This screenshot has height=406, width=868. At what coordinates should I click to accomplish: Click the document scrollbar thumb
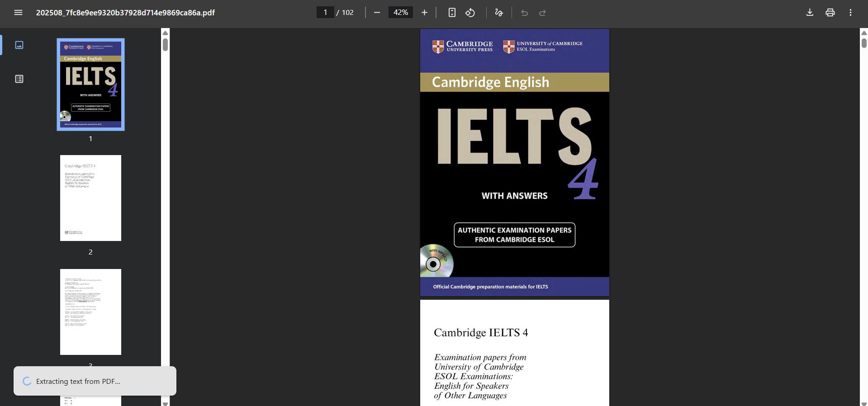pos(864,43)
